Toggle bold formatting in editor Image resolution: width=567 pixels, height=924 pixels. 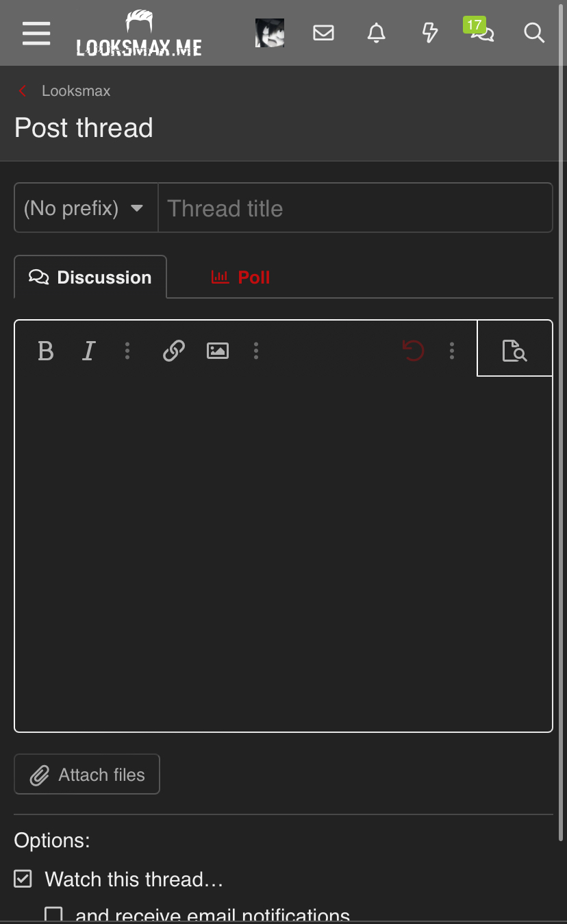(x=46, y=351)
